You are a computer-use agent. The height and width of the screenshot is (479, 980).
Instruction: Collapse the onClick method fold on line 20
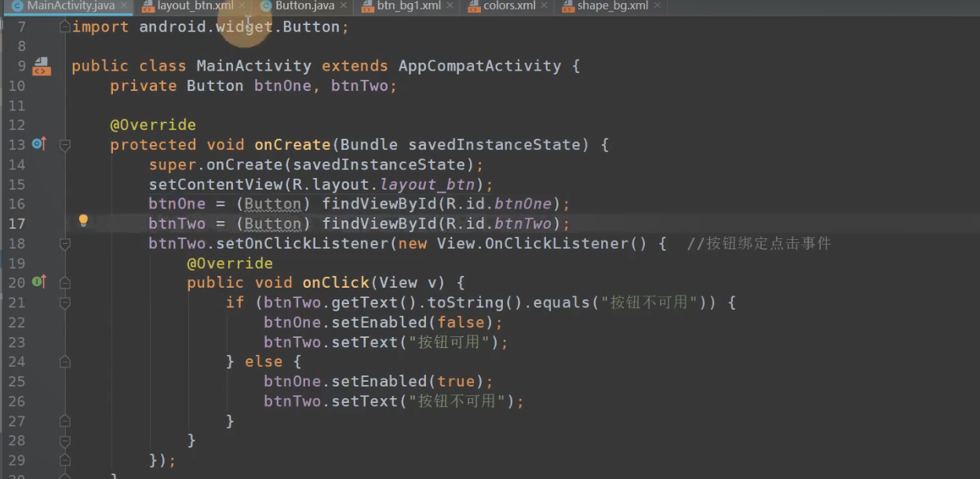coord(65,283)
